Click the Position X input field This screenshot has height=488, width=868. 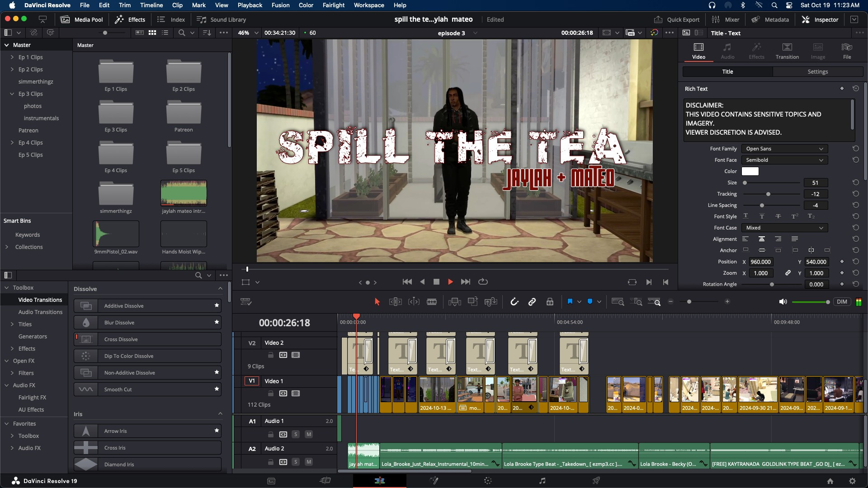tap(761, 262)
